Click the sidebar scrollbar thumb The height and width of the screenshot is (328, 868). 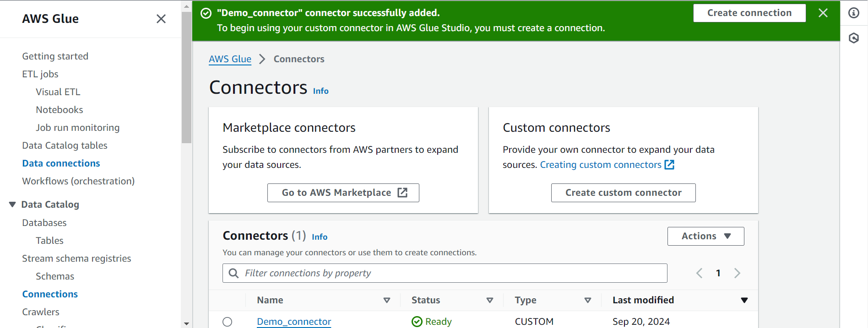[x=186, y=78]
